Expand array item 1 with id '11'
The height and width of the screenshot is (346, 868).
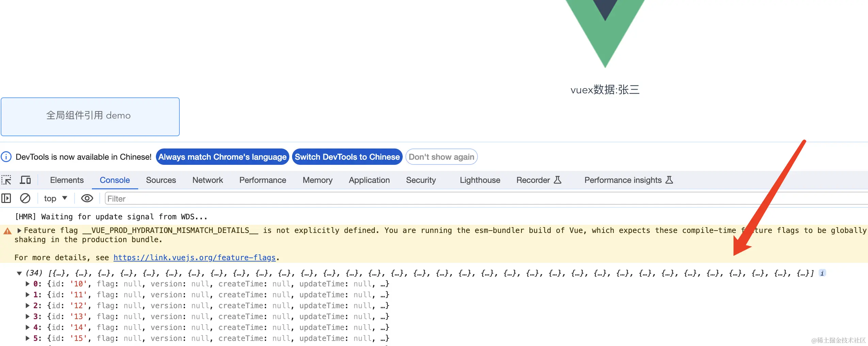point(28,295)
